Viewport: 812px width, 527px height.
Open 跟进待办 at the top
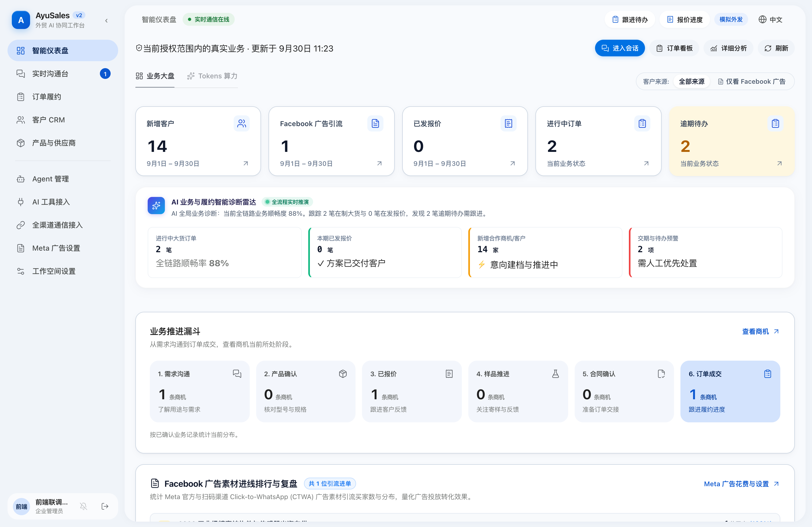(630, 19)
